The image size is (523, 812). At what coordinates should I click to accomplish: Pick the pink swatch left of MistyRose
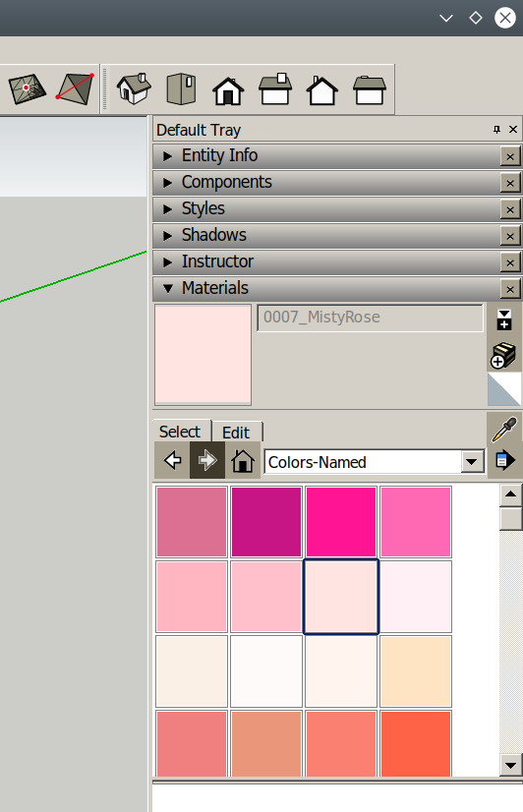[266, 597]
